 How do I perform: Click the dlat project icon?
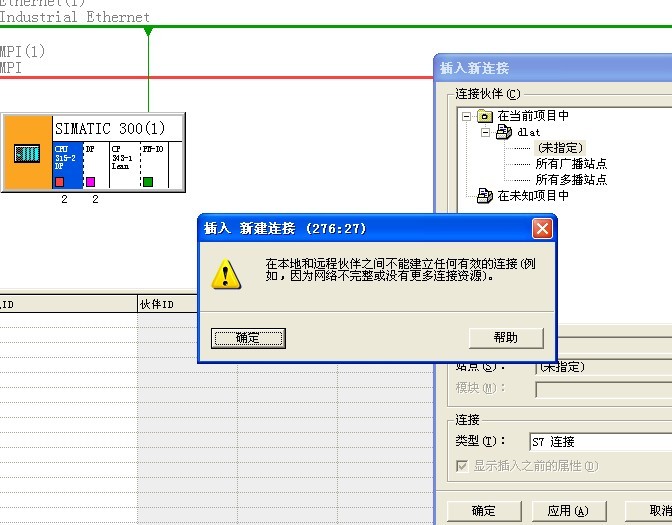point(504,132)
